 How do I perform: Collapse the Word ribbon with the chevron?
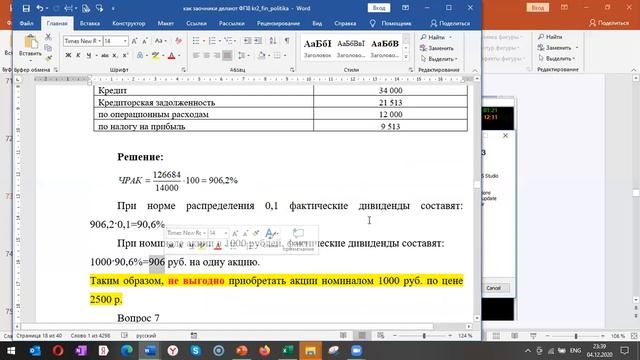pyautogui.click(x=475, y=70)
